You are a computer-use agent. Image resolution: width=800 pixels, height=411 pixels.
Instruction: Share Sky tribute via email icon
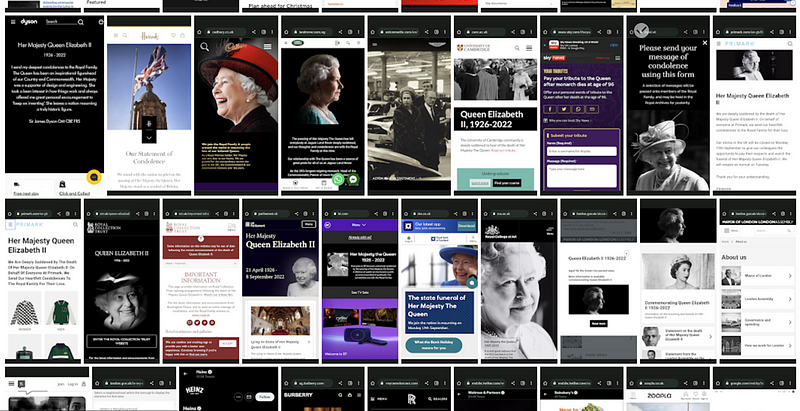click(592, 109)
